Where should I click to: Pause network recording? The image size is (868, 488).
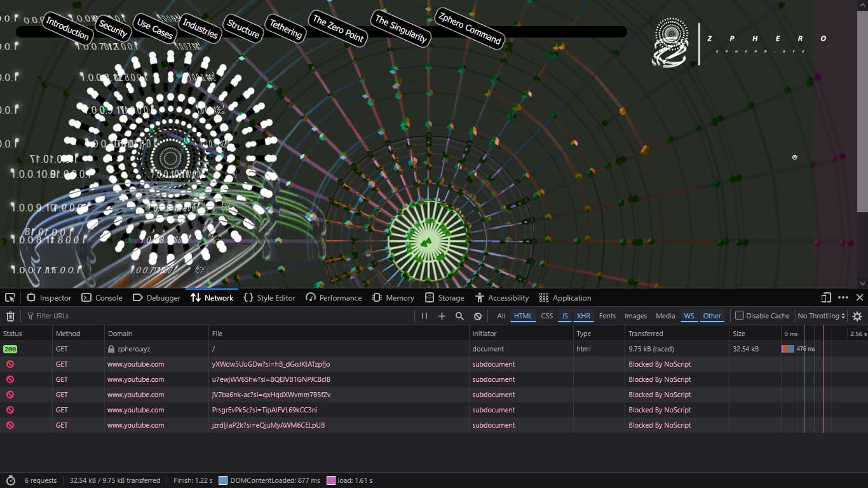(x=424, y=316)
